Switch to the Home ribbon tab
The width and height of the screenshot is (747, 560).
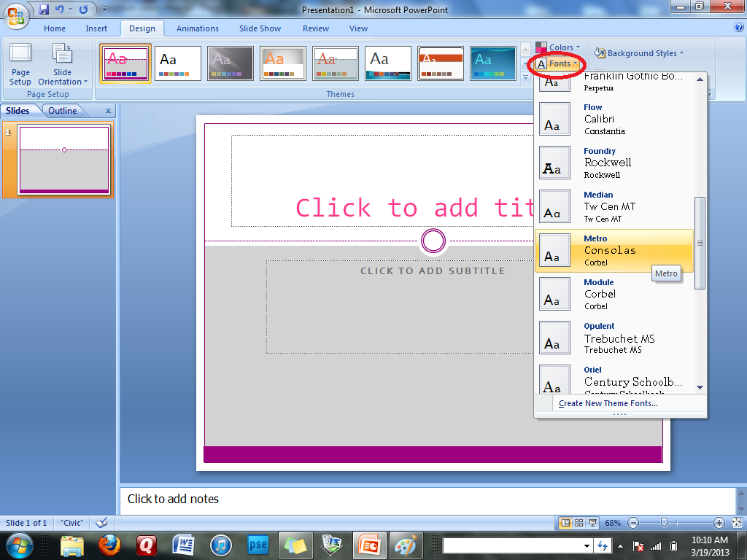pyautogui.click(x=55, y=28)
